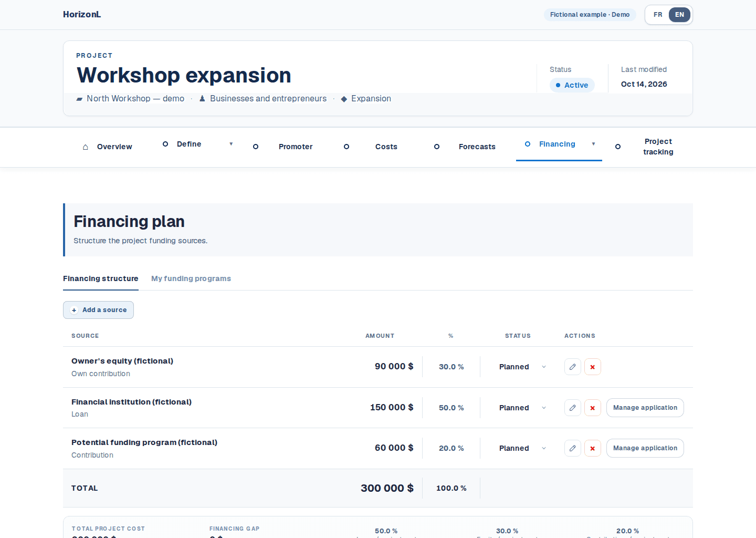
Task: Click the Source column header
Action: (x=85, y=336)
